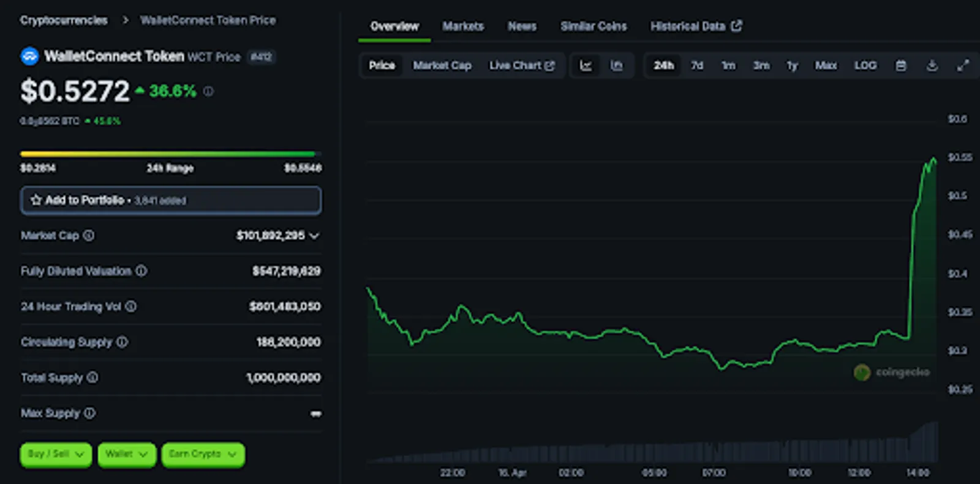This screenshot has width=980, height=484.
Task: Click the WCT Price label
Action: click(214, 57)
